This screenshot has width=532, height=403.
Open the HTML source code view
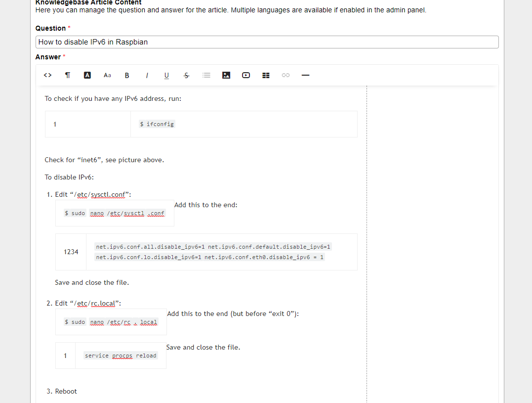click(47, 76)
